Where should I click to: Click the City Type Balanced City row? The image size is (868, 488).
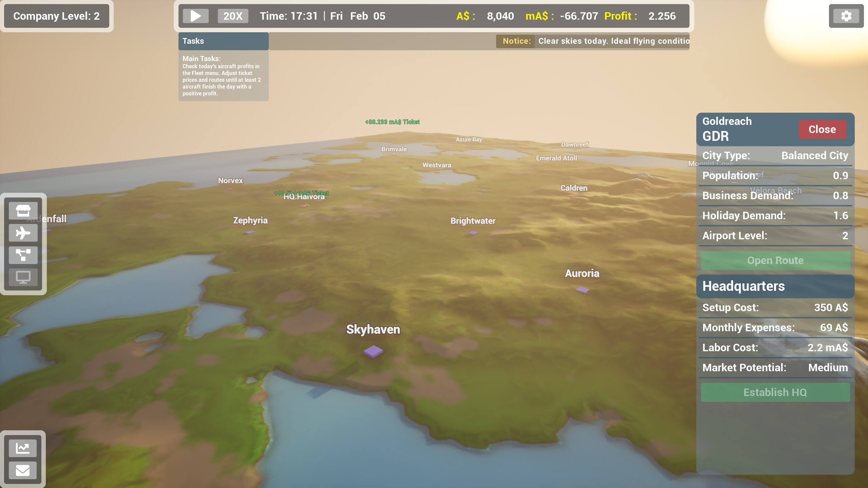tap(775, 155)
